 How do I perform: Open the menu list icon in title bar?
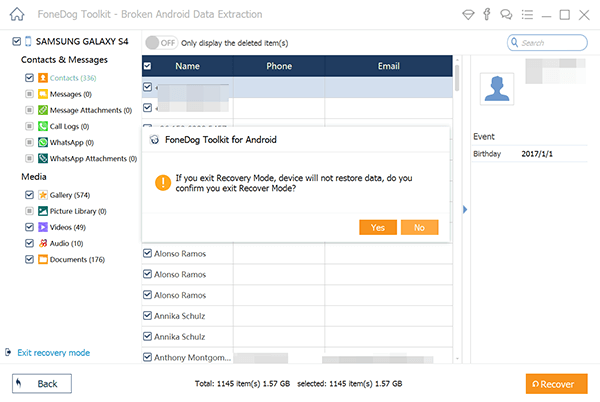(527, 15)
